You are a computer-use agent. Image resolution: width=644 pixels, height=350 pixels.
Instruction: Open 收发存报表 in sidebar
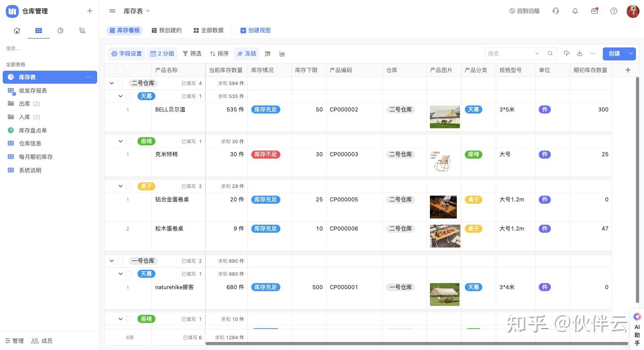pyautogui.click(x=50, y=90)
